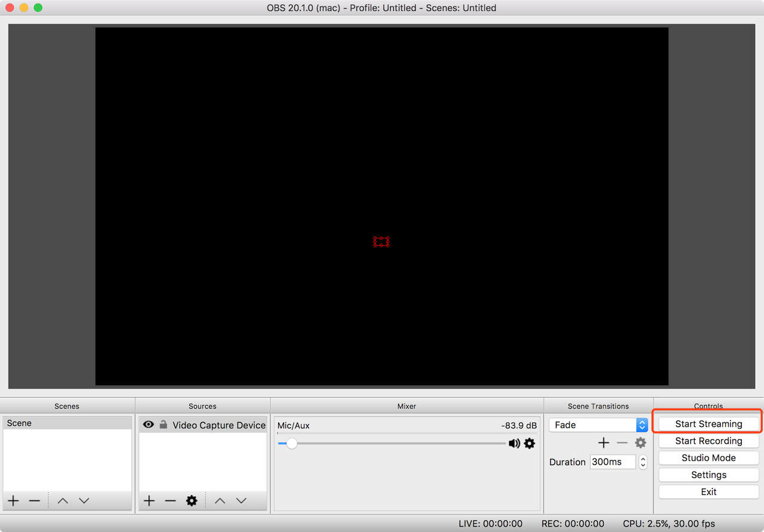This screenshot has height=532, width=764.
Task: Move the source down in the Sources list
Action: coord(241,500)
